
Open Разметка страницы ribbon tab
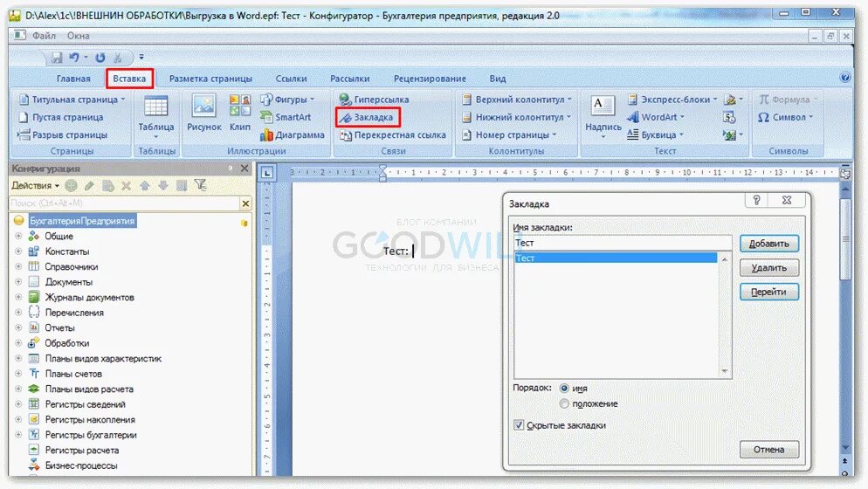[210, 79]
